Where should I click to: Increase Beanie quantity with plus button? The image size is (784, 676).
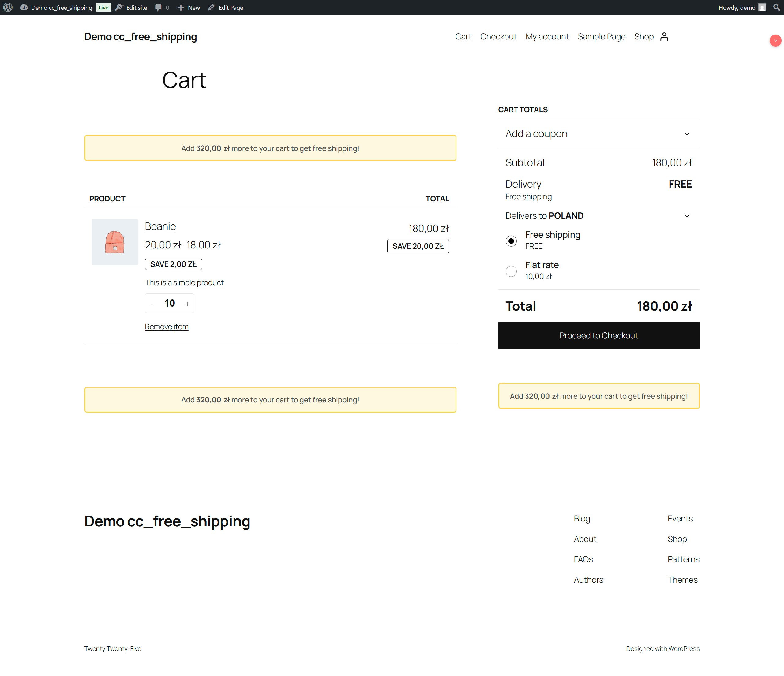click(187, 304)
